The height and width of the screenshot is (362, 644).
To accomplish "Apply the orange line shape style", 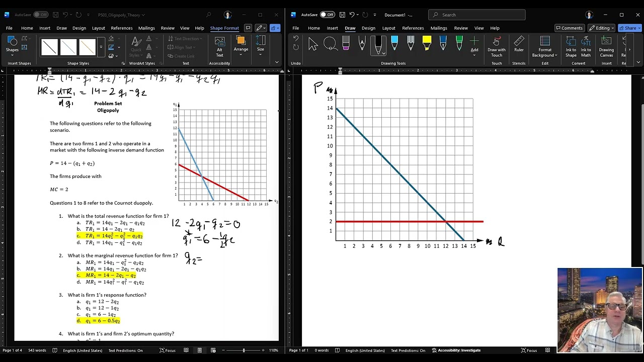I will (87, 47).
